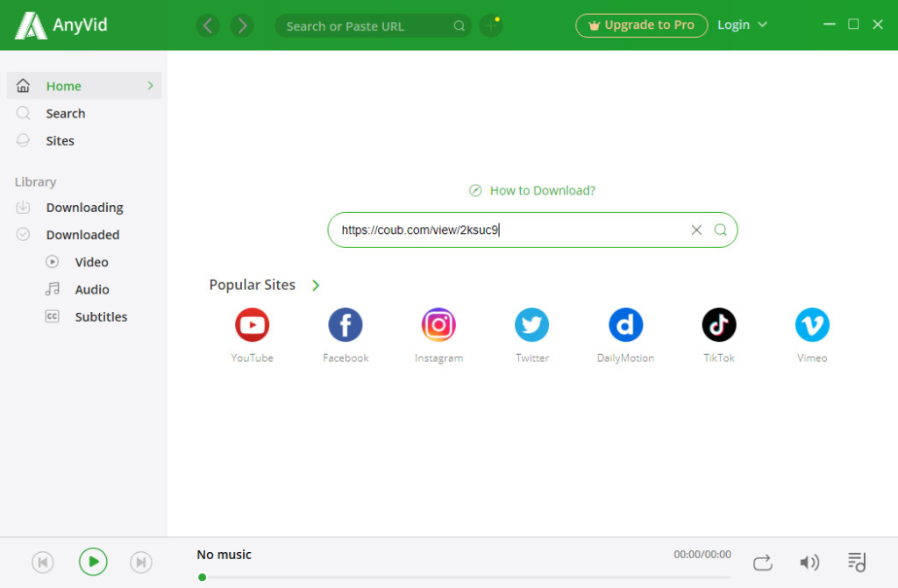The height and width of the screenshot is (588, 898).
Task: Open the Twitter site icon
Action: (x=532, y=324)
